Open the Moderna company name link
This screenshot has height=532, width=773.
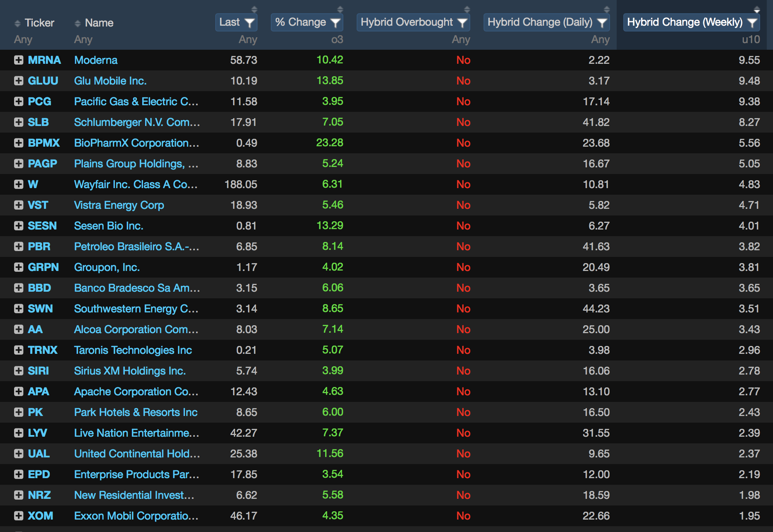[96, 60]
